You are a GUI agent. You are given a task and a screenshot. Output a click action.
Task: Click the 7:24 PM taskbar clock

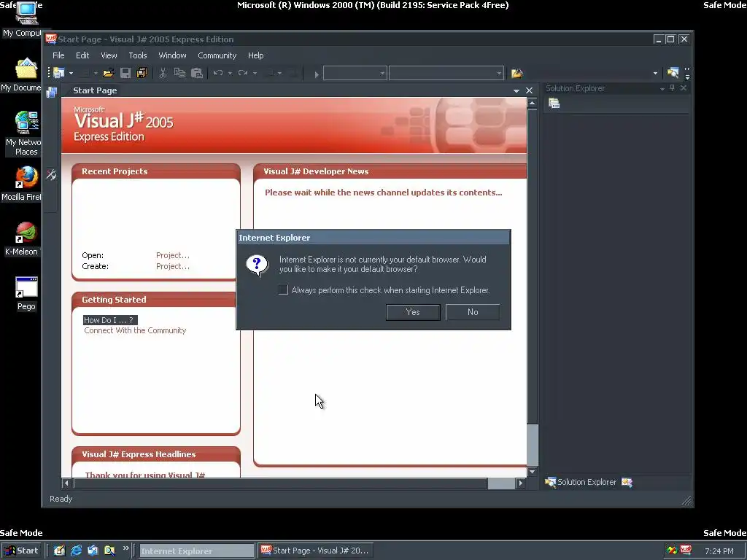coord(719,551)
